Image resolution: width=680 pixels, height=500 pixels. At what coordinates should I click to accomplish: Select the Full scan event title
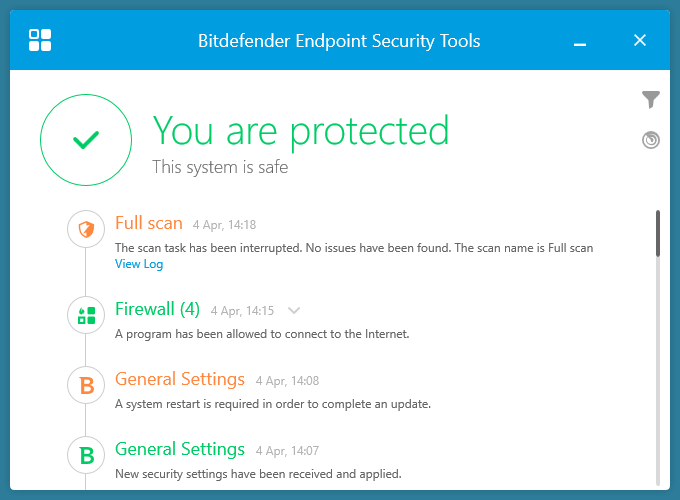click(149, 223)
